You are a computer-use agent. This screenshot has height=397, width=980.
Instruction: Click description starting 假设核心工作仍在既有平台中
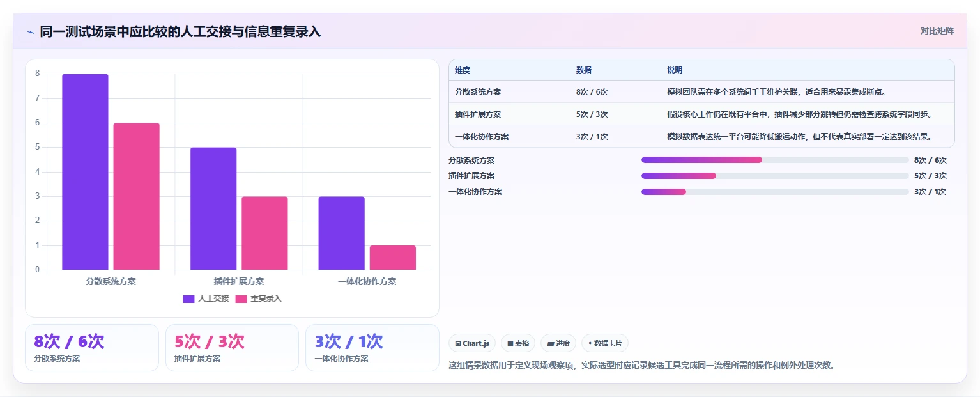pyautogui.click(x=799, y=114)
